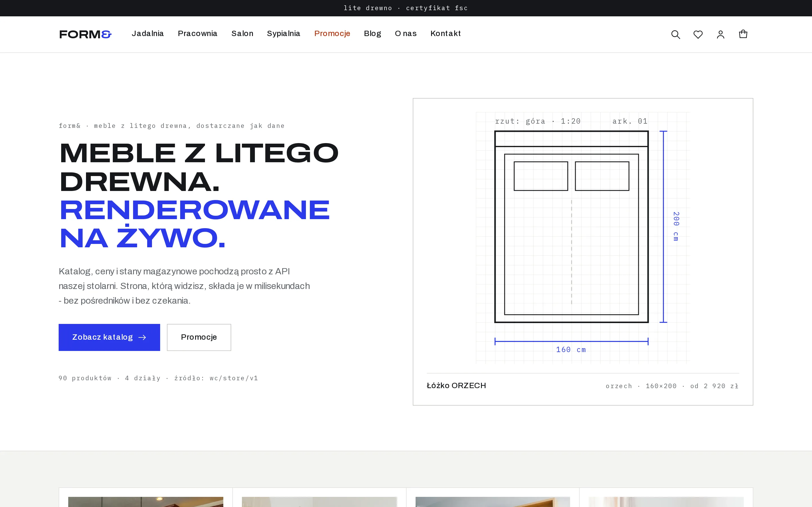This screenshot has height=507, width=812.
Task: Open the wishlist heart icon
Action: coord(698,35)
